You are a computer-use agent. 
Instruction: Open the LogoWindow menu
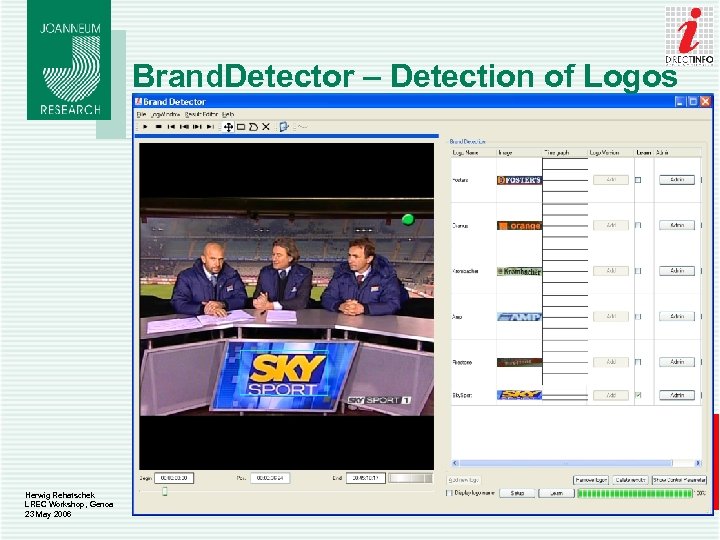[165, 114]
